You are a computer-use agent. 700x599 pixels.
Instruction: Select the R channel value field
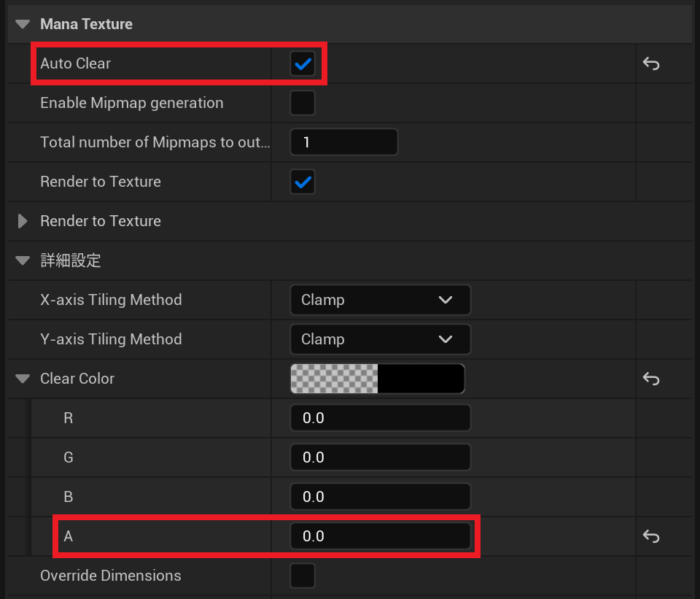380,418
